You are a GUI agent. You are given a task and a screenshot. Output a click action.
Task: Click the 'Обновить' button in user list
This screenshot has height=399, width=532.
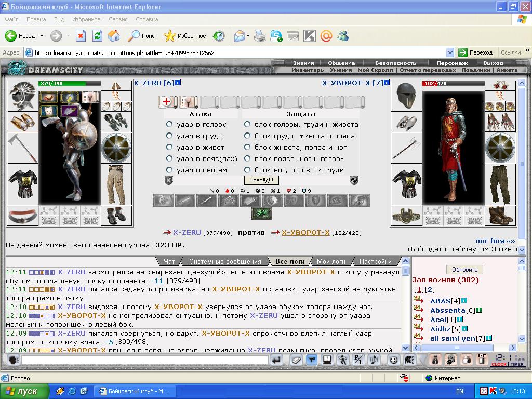464,270
